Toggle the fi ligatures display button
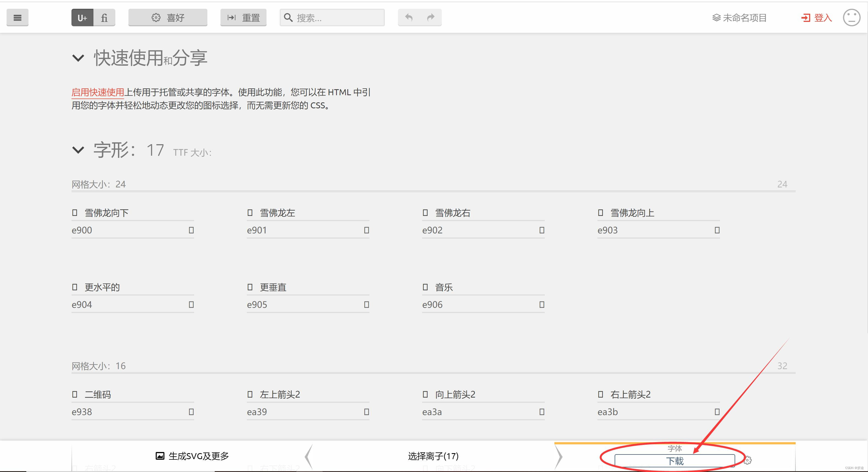This screenshot has width=868, height=472. coord(104,18)
